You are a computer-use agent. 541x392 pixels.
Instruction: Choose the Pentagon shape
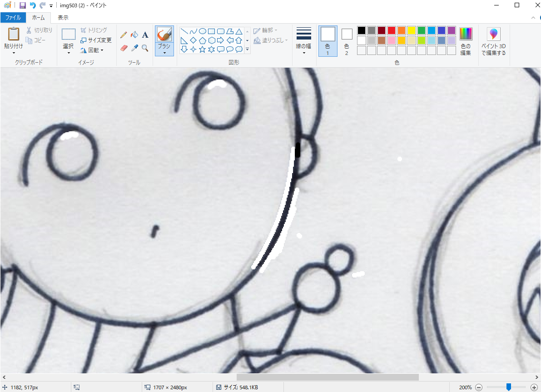coord(203,40)
